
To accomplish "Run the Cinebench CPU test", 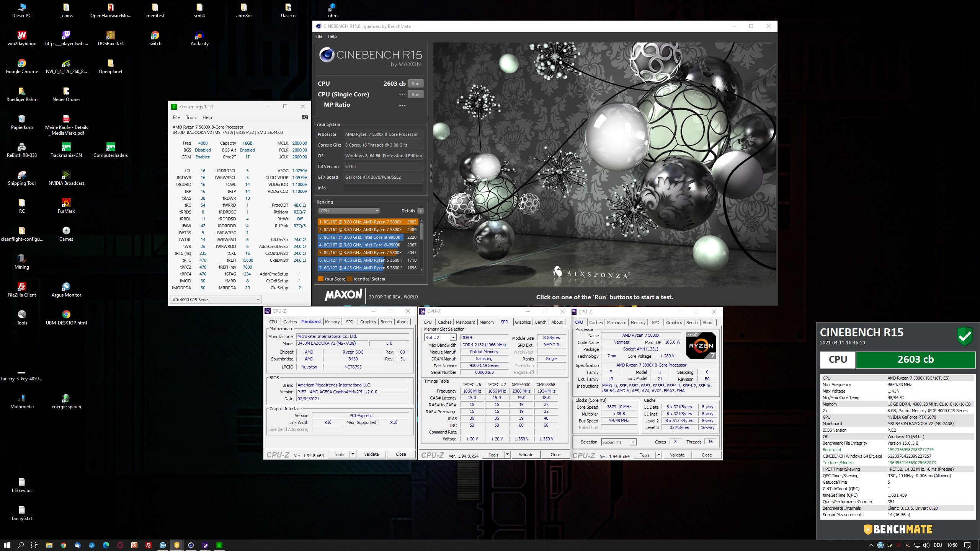I will coord(415,84).
